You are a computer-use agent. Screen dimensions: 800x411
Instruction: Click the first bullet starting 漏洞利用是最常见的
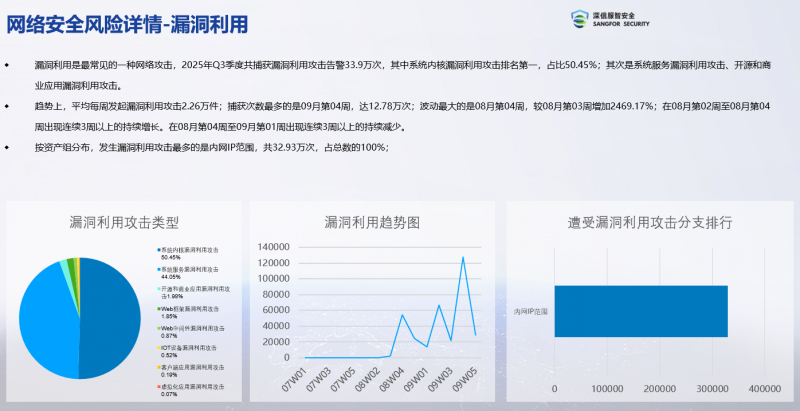(x=403, y=75)
